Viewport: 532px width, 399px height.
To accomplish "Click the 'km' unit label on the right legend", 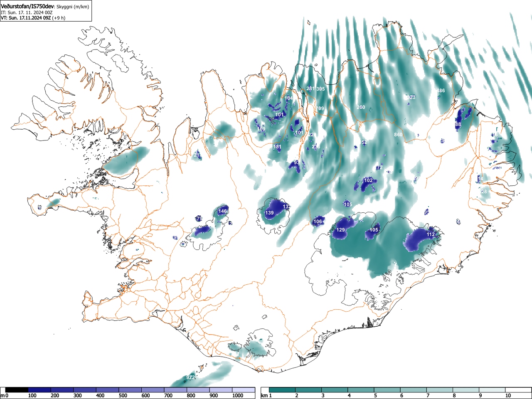I will pyautogui.click(x=264, y=396).
